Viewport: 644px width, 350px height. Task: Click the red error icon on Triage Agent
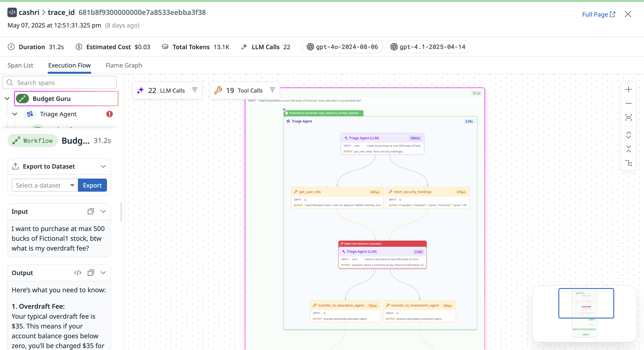click(x=109, y=114)
